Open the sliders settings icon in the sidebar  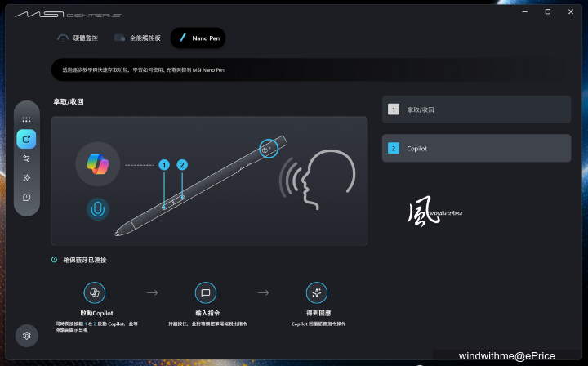26,158
